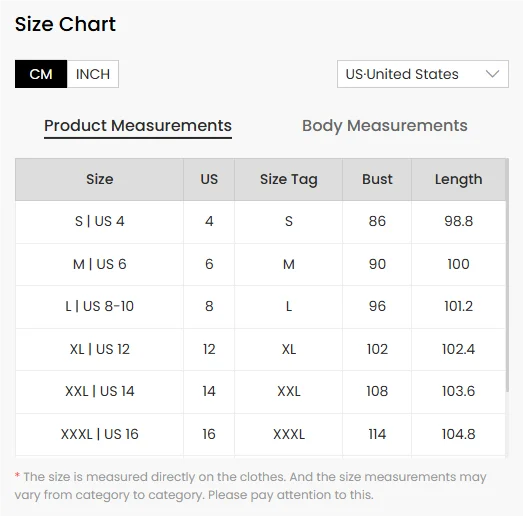Image resolution: width=523 pixels, height=516 pixels.
Task: Click the dropdown chevron arrow icon
Action: 492,74
